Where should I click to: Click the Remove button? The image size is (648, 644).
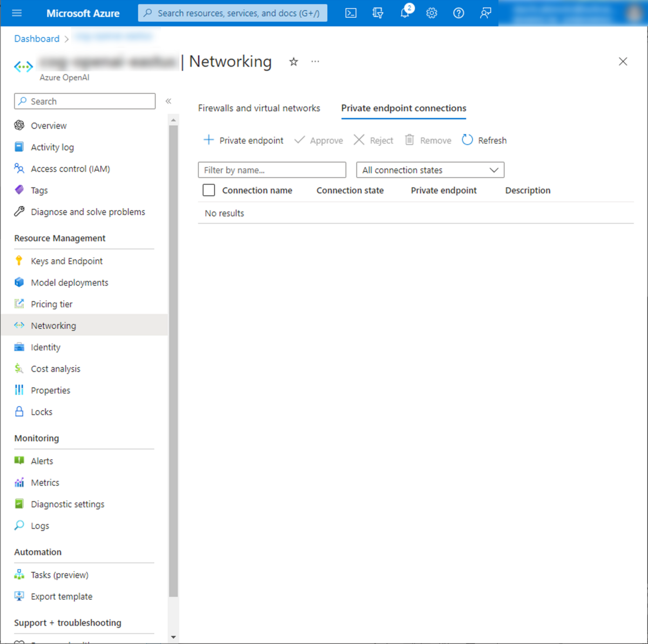coord(428,140)
